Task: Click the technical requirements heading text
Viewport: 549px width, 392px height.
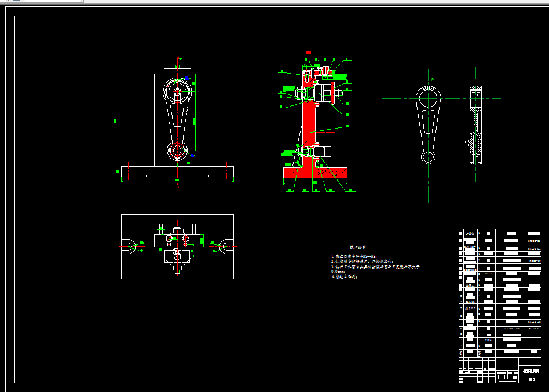Action: click(x=358, y=247)
